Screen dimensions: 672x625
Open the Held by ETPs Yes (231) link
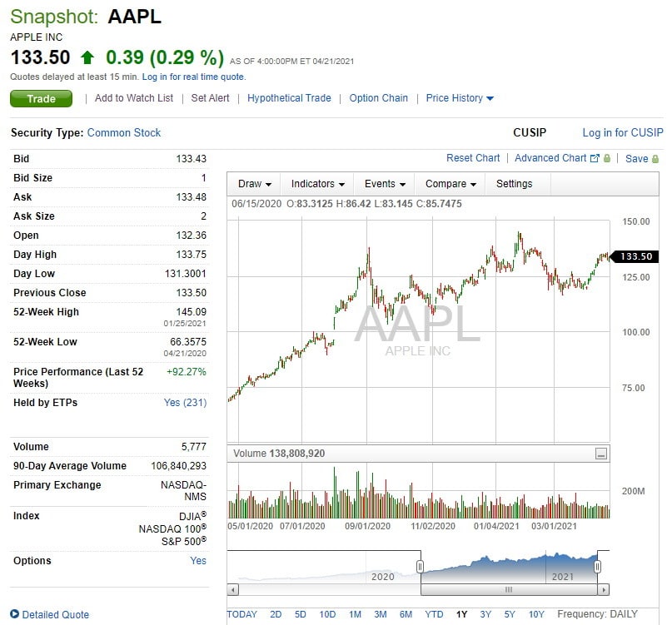185,403
